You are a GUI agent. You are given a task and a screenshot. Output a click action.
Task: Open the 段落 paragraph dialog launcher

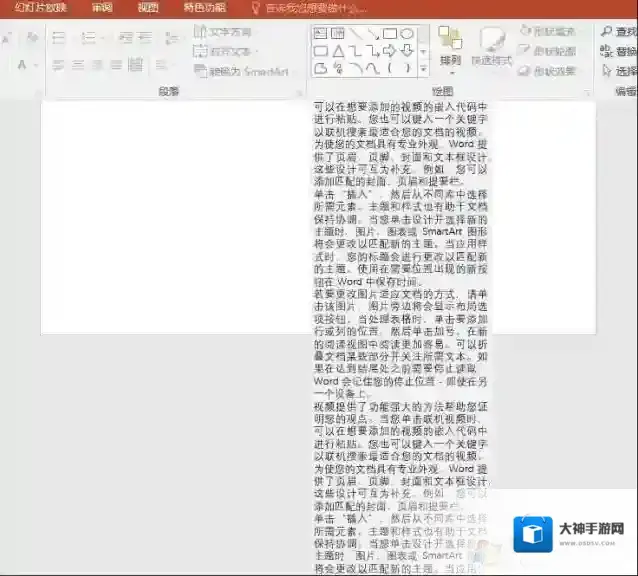(299, 93)
